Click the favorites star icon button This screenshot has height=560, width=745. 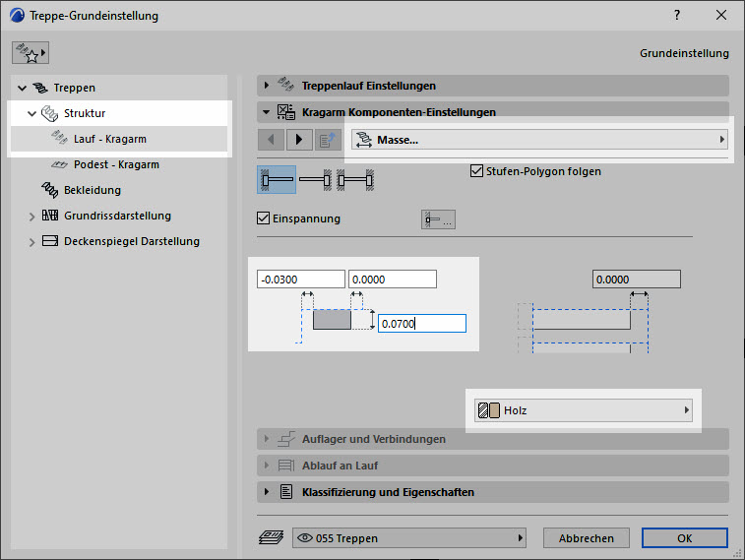pos(31,53)
